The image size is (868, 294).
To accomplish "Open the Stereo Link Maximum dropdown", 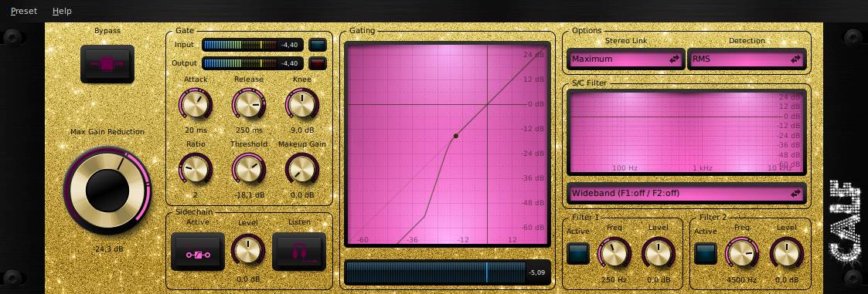I will 625,59.
